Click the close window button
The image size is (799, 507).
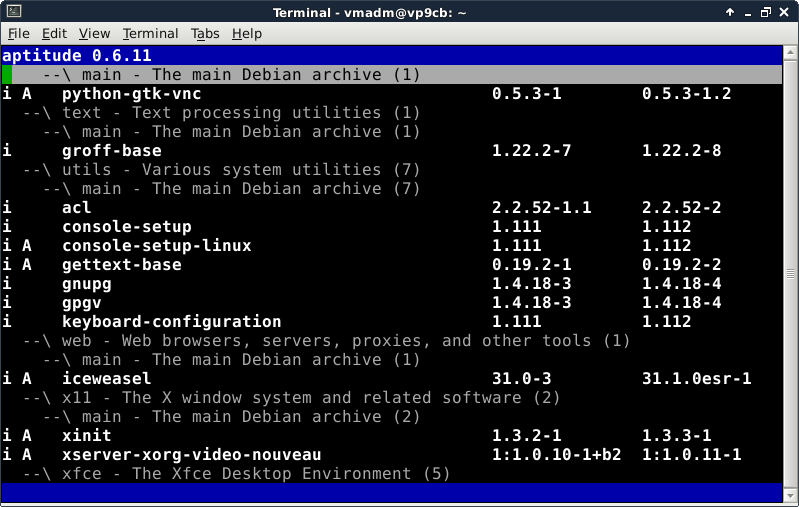786,11
